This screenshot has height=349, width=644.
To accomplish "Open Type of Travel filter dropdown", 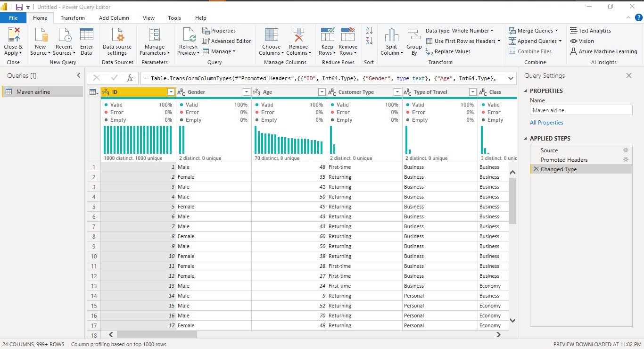I will 472,92.
